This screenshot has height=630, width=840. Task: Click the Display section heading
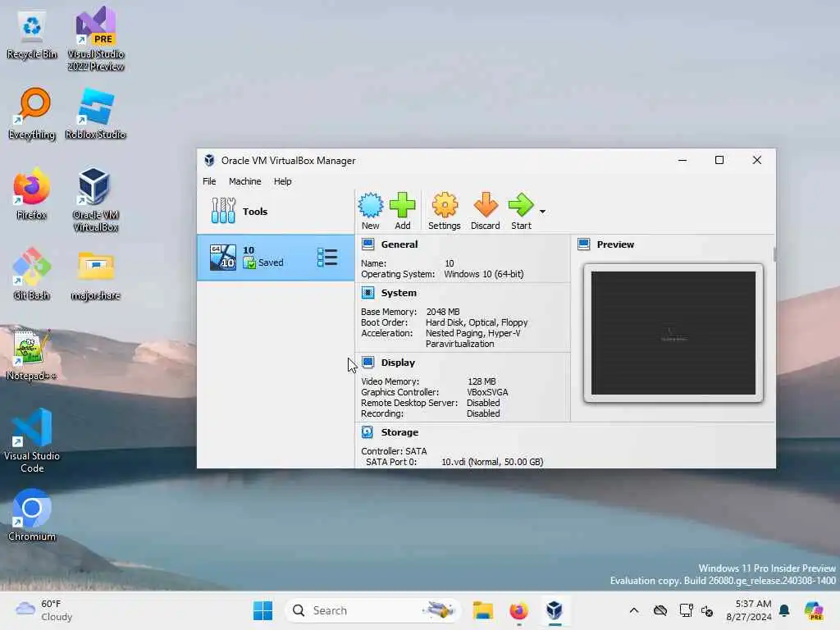pyautogui.click(x=398, y=363)
